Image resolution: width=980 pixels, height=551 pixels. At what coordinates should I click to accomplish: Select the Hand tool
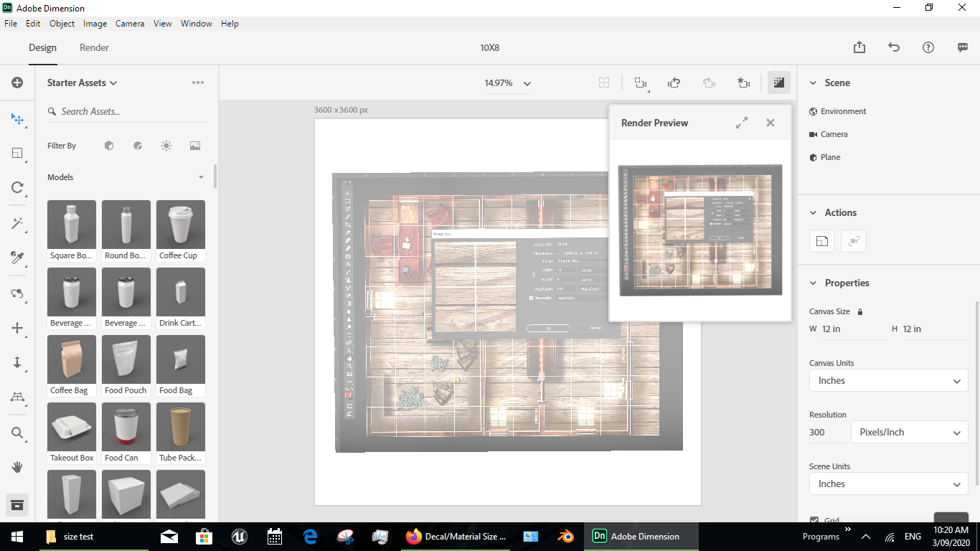click(17, 467)
